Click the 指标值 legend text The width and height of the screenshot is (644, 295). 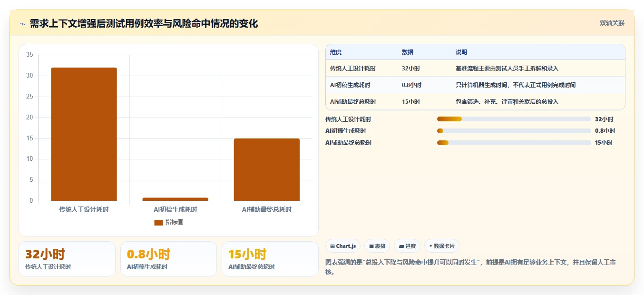[x=174, y=222]
